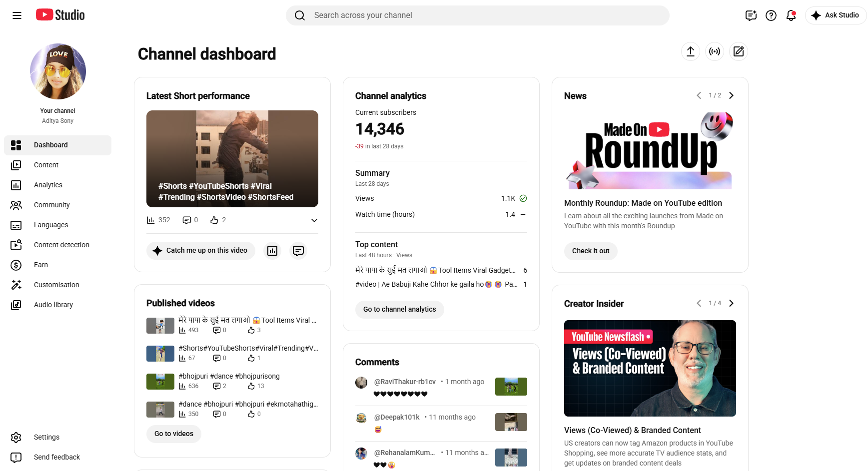Image resolution: width=868 pixels, height=471 pixels.
Task: Click the search magnifier icon
Action: point(300,15)
